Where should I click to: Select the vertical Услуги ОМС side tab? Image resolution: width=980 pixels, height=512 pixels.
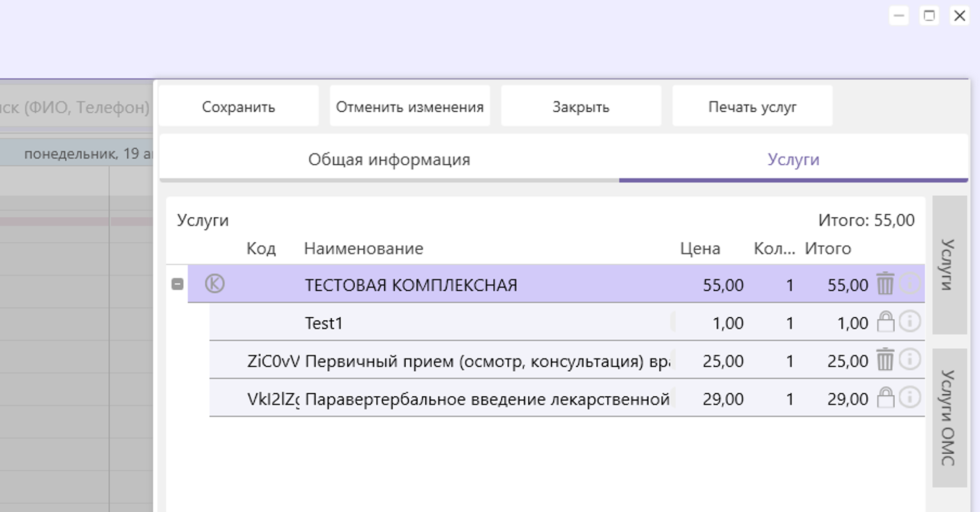[949, 417]
